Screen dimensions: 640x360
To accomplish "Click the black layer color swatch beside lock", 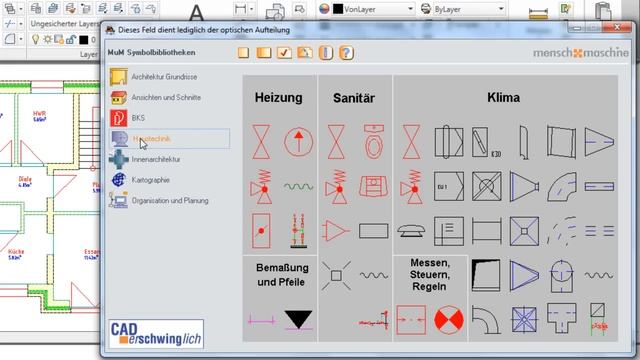I will point(84,40).
